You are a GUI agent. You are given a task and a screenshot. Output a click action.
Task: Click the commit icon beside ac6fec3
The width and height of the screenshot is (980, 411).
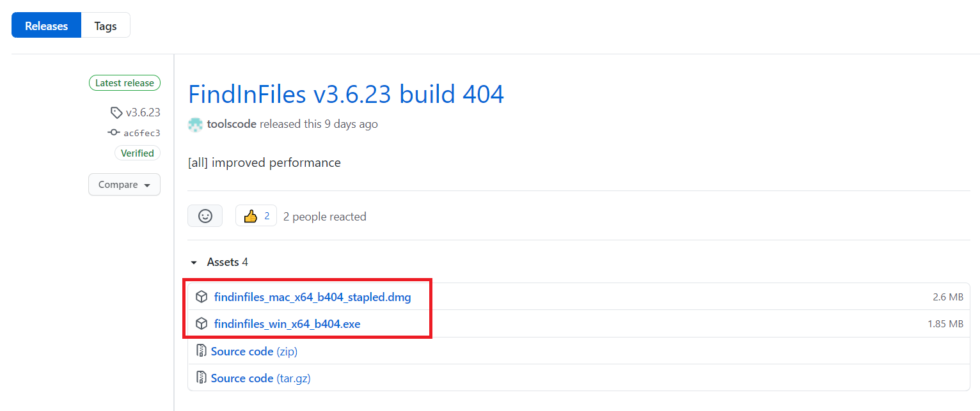point(114,133)
